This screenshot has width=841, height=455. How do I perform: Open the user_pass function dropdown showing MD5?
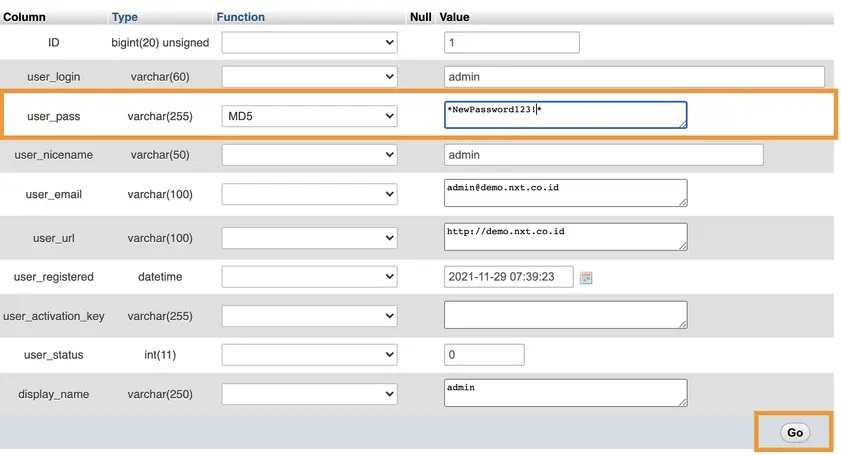(309, 117)
